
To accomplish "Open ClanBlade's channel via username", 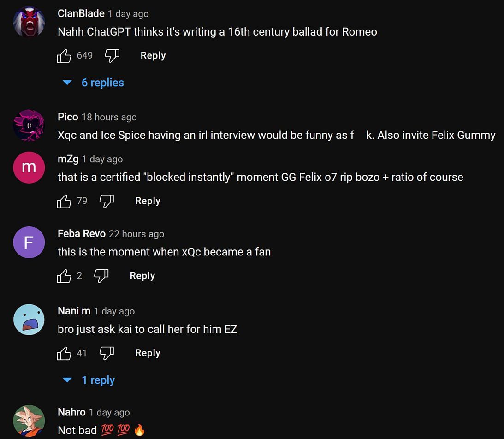I will pos(81,13).
